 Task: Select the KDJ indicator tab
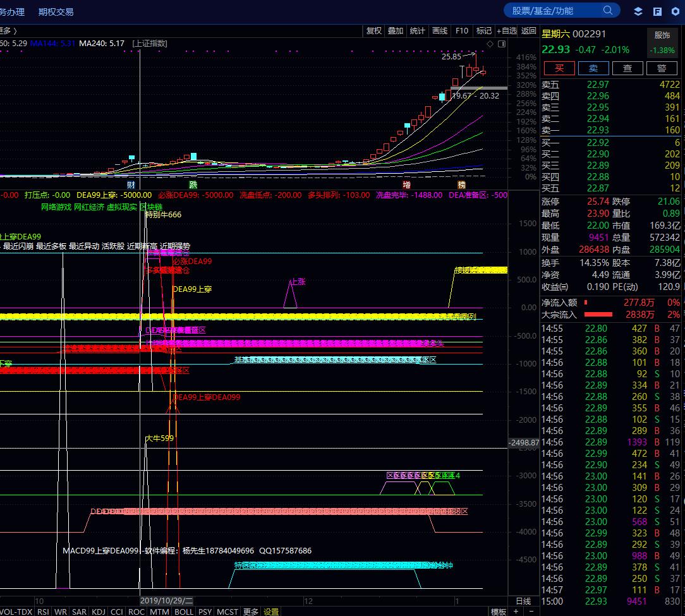point(99,612)
